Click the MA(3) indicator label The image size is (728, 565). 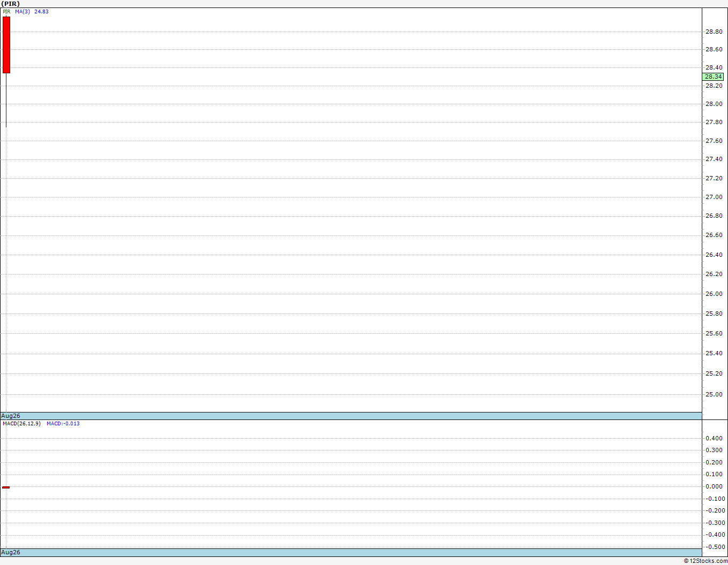22,11
